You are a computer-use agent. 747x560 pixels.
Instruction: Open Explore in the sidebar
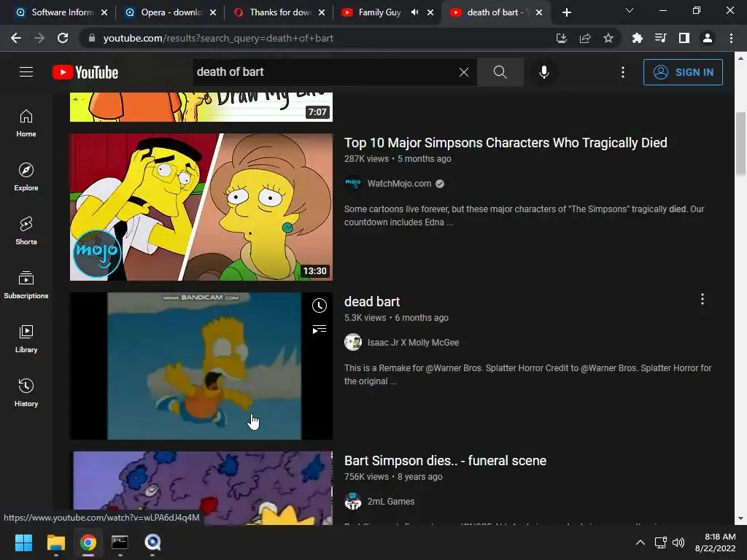click(26, 177)
